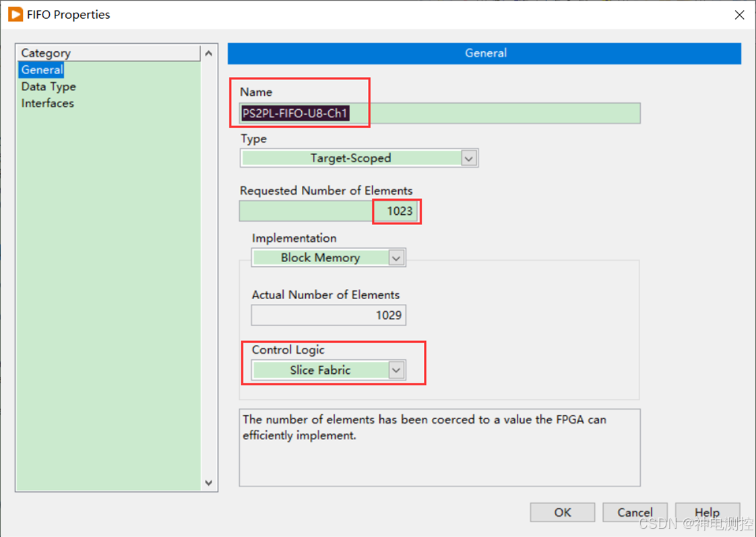
Task: Click the Implementation label
Action: click(x=294, y=238)
